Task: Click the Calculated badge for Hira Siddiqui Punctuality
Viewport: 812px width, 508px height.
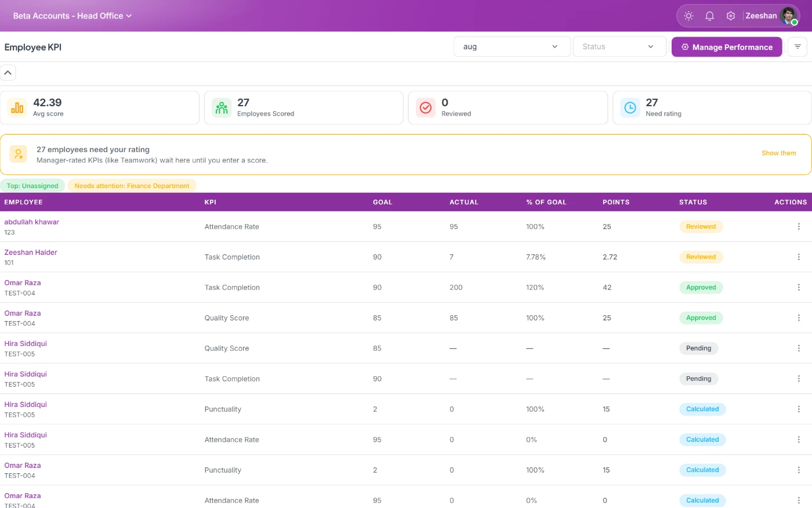Action: click(702, 409)
